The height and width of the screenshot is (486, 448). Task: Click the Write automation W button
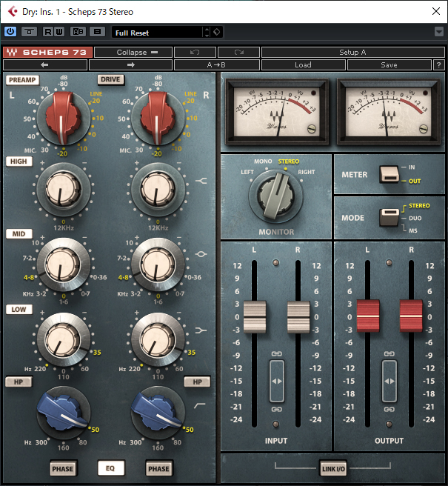(59, 32)
